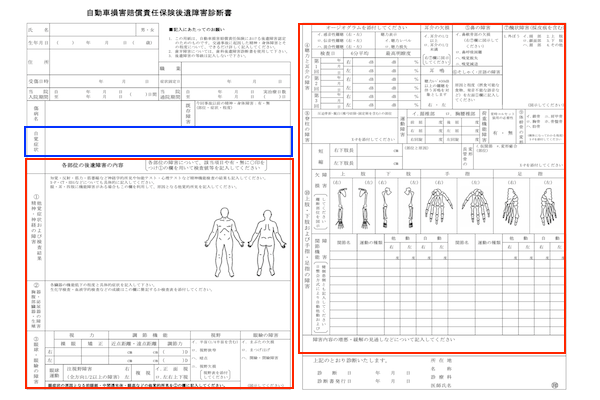Screen dimensions: 600x400
Task: Click the 障害内容の増悪・緩解の見通し comment field
Action: coord(433,344)
